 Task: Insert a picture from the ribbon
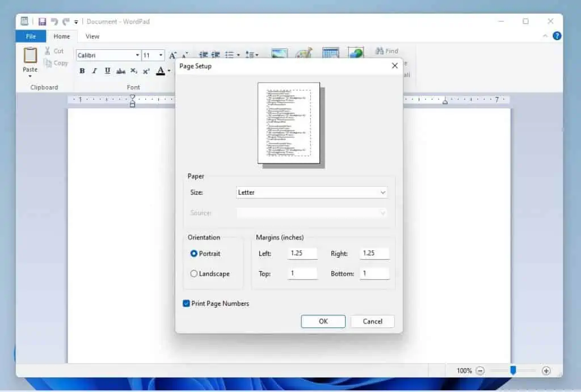point(279,53)
